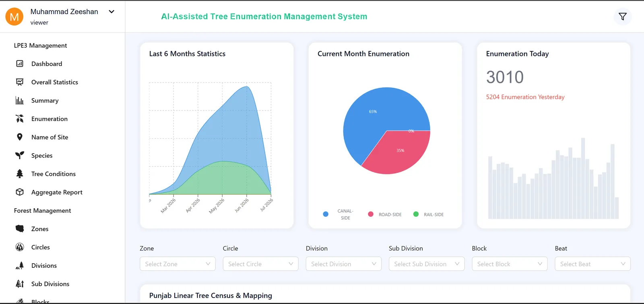Open the Select Zone dropdown

click(178, 264)
